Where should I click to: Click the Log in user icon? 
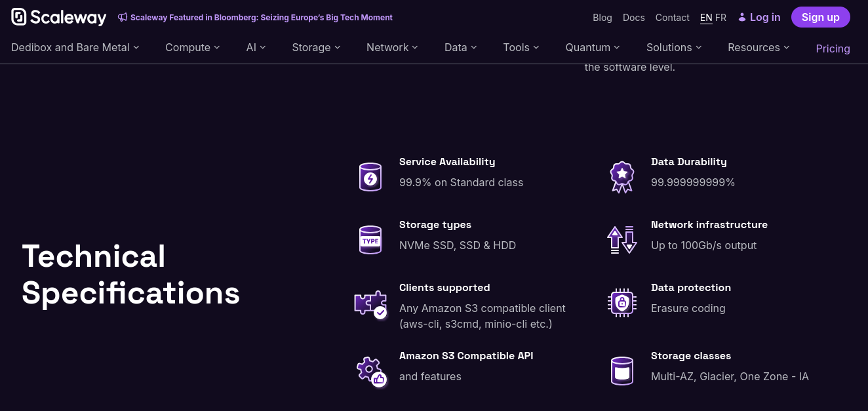[x=742, y=17]
